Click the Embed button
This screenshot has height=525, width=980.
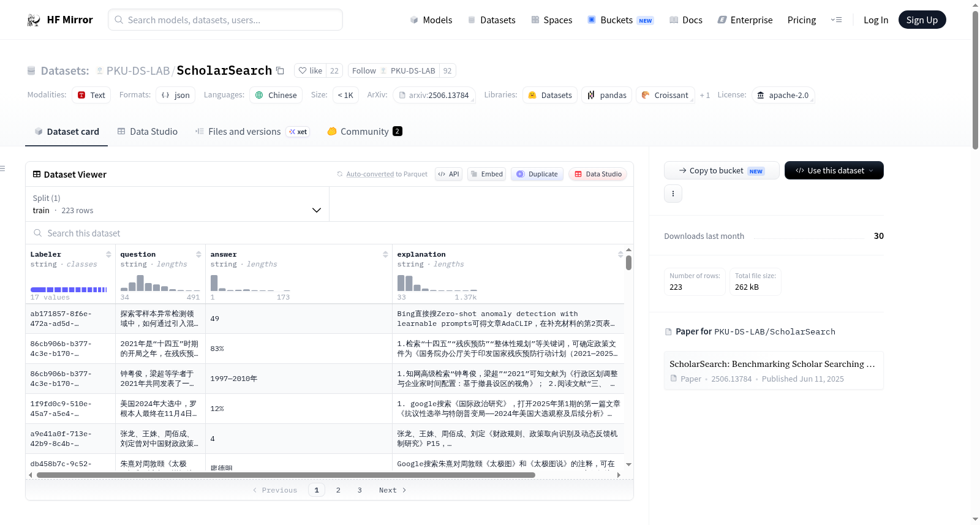point(487,174)
